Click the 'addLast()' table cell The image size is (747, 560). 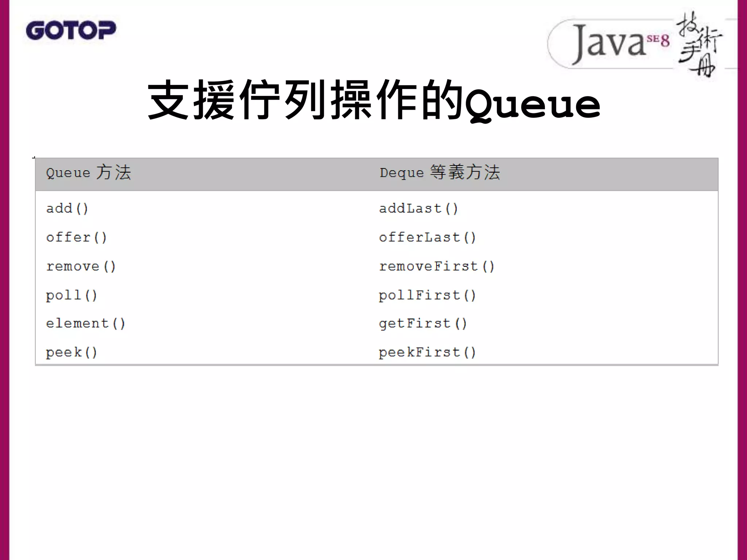[418, 208]
